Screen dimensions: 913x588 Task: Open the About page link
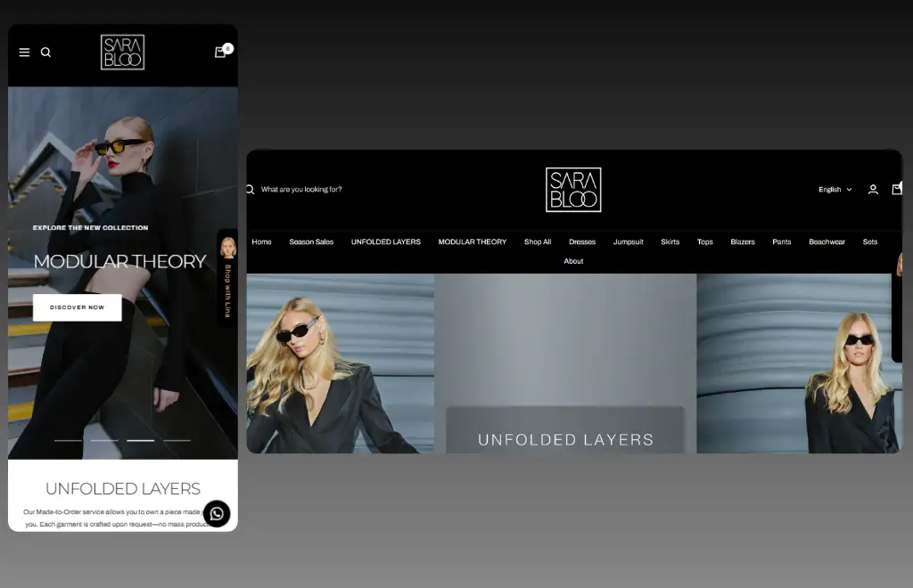point(573,261)
